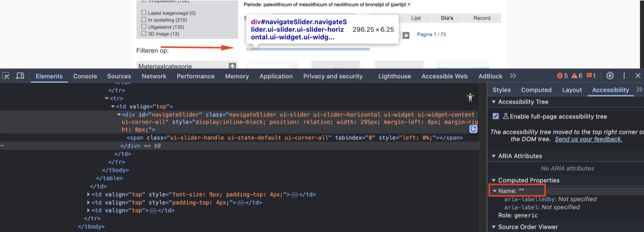Click the accessibility tree view icon
The height and width of the screenshot is (232, 644).
470,97
